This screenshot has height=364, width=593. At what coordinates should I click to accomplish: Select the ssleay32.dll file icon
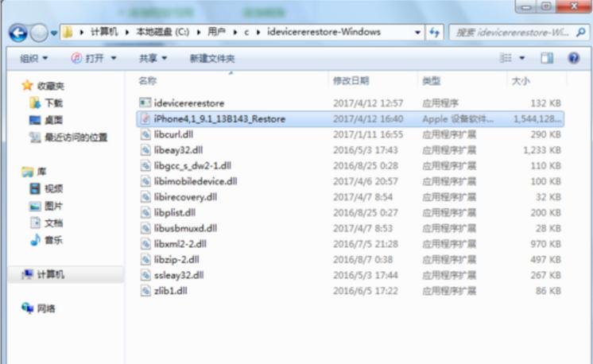click(x=145, y=275)
